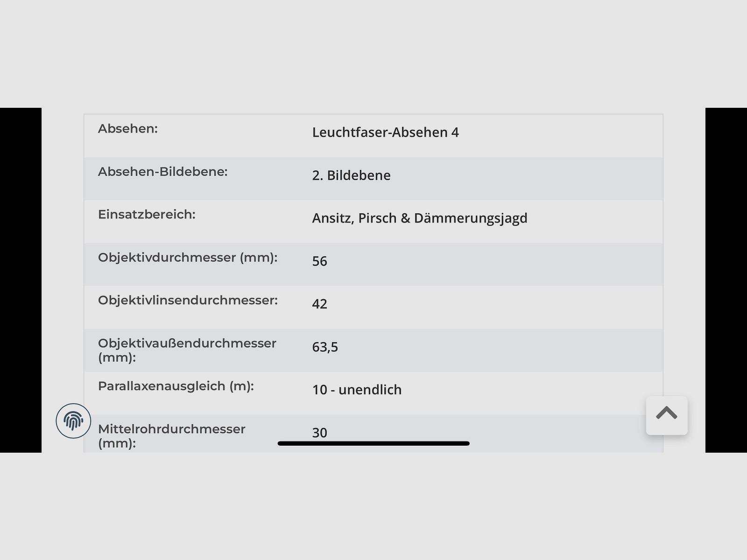Click the "Objektivdurchmesser (mm):" label
747x560 pixels.
pos(188,258)
